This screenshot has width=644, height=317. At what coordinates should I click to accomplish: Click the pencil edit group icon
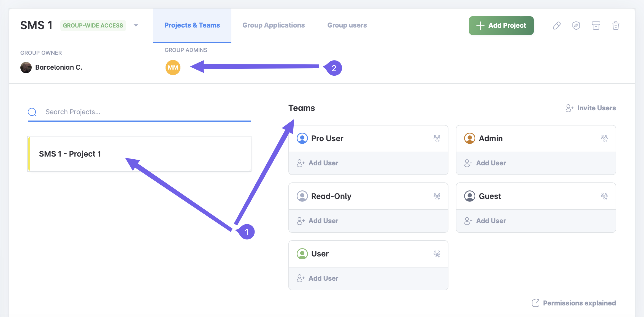(557, 26)
